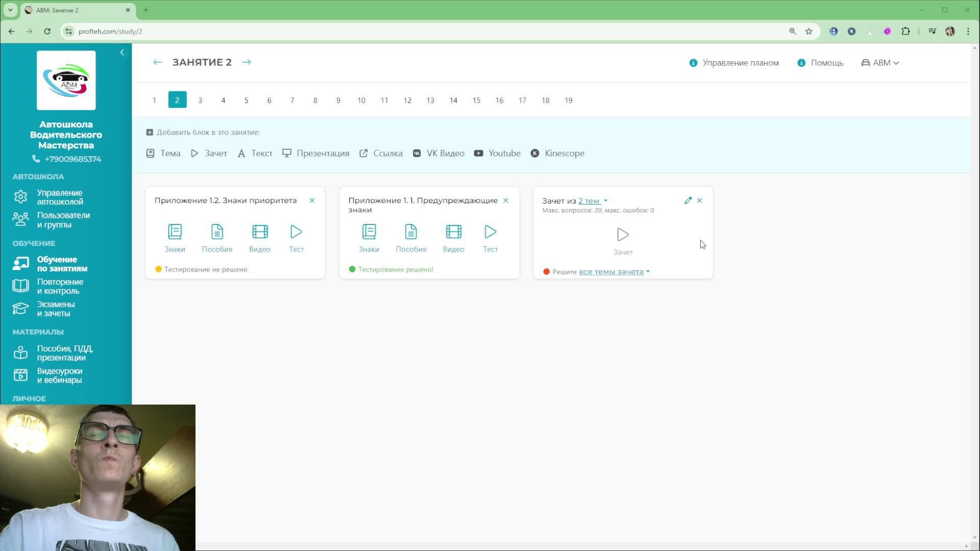Remove the Знаки приоритета card
980x551 pixels.
pyautogui.click(x=312, y=201)
